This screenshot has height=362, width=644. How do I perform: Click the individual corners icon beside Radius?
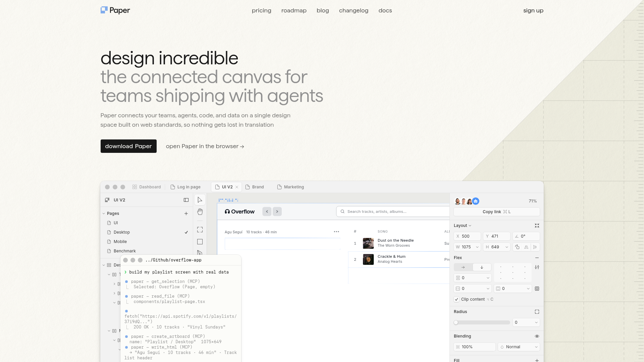click(x=537, y=312)
